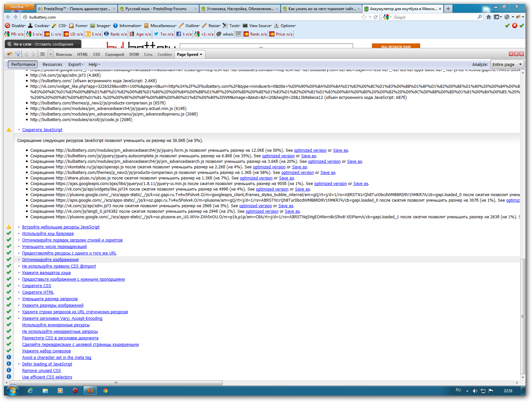This screenshot has height=402, width=532.
Task: Open the Images menu in Web Developer toolbar
Action: point(100,25)
